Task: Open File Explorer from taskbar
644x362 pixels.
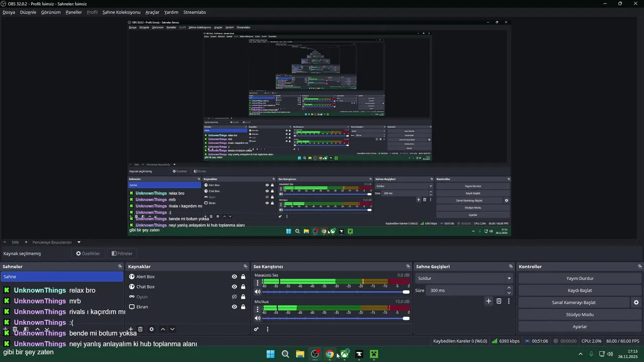Action: pos(300,354)
